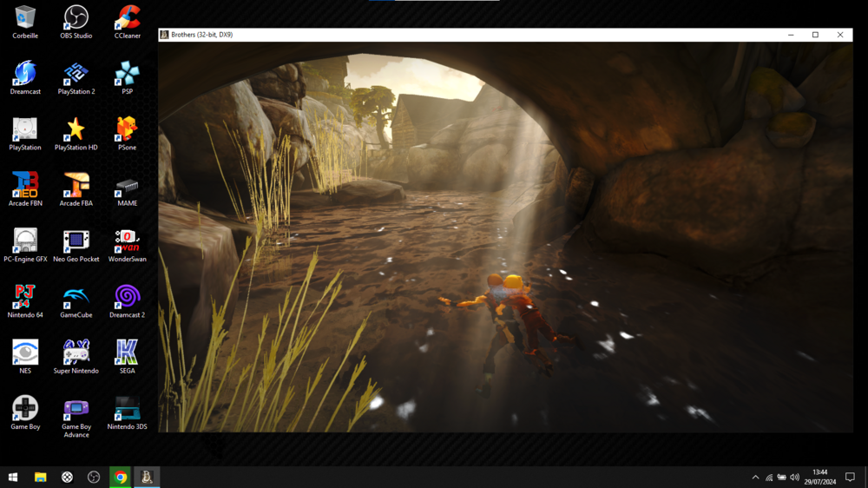Open File Explorer from the taskbar
868x488 pixels.
coord(40,477)
